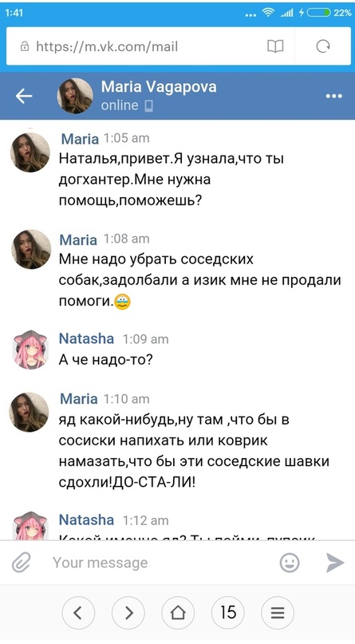Send message with paper plane icon
Screen dimensions: 355x644
pyautogui.click(x=335, y=563)
